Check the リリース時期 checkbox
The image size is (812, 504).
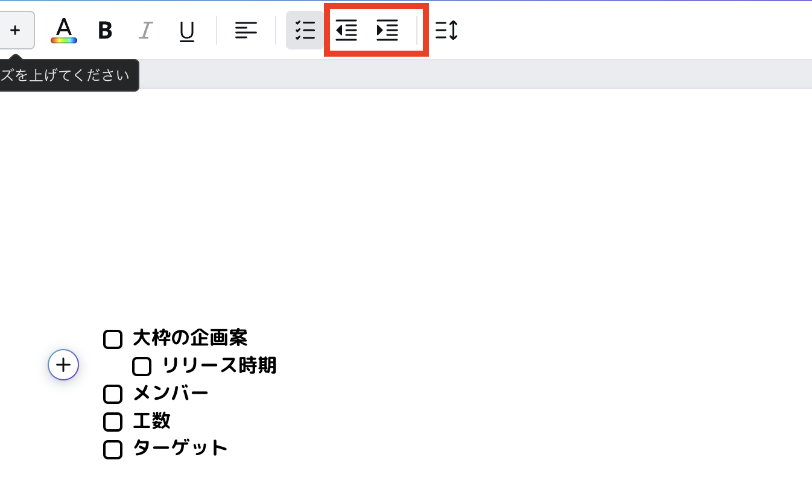coord(142,367)
